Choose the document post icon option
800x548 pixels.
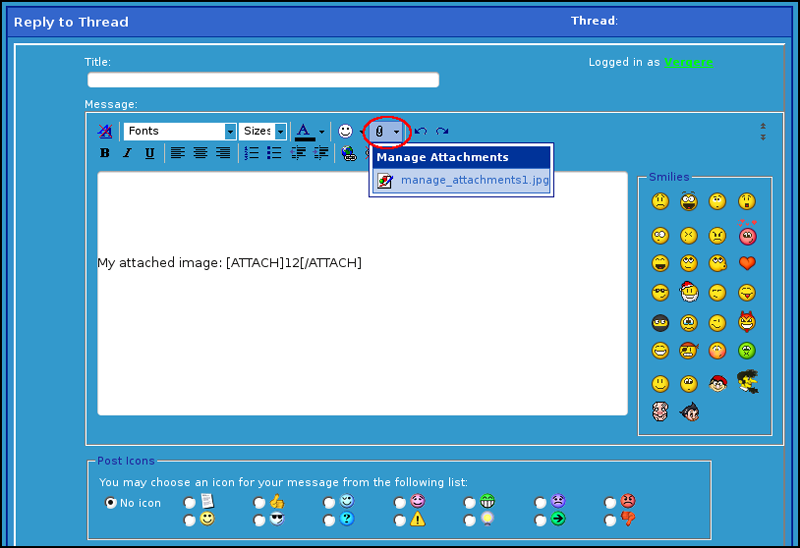190,503
